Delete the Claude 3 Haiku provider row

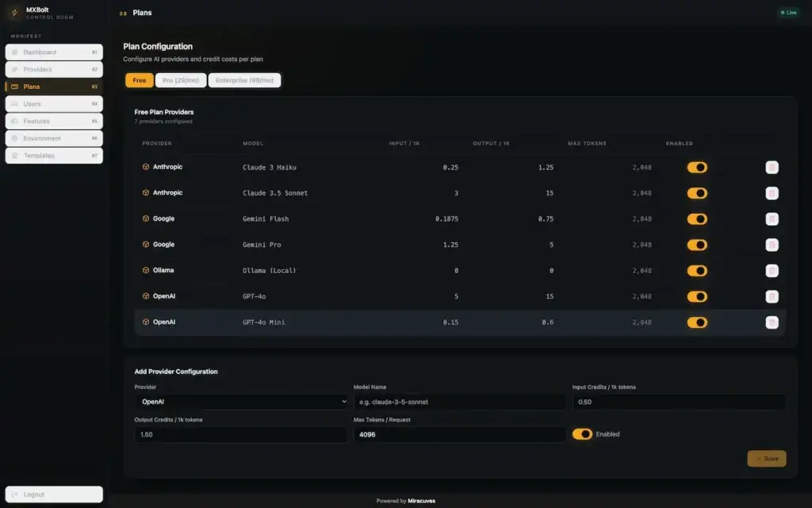[x=772, y=167]
